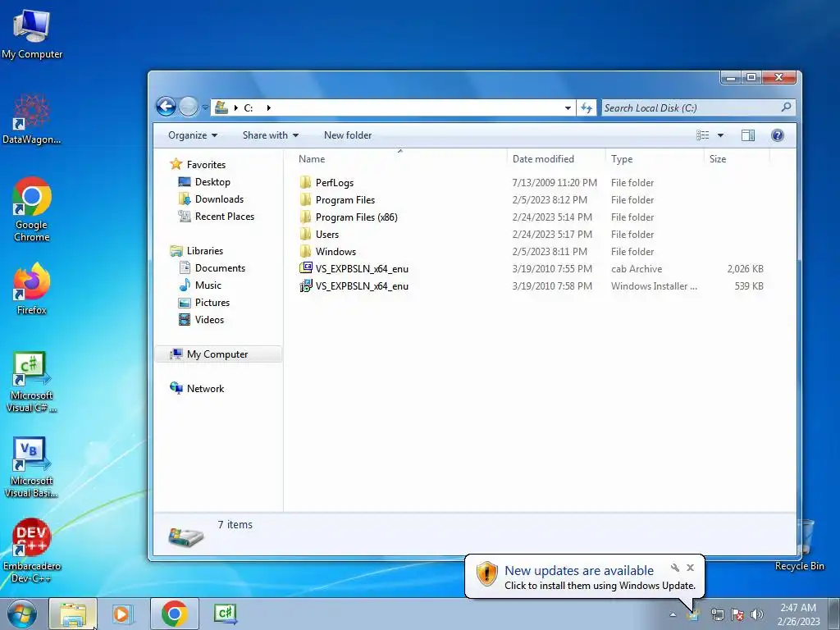Launch Embarcadero Dev-C++ desktop shortcut
This screenshot has width=840, height=630.
tap(32, 550)
